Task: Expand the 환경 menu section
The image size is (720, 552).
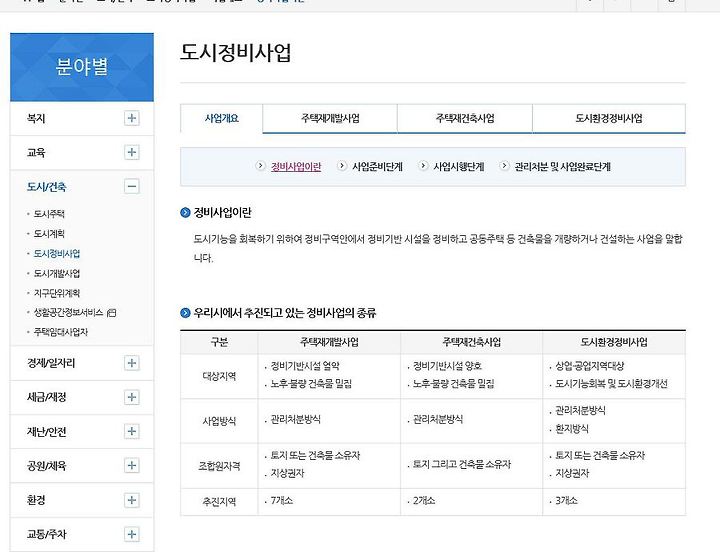Action: click(131, 500)
